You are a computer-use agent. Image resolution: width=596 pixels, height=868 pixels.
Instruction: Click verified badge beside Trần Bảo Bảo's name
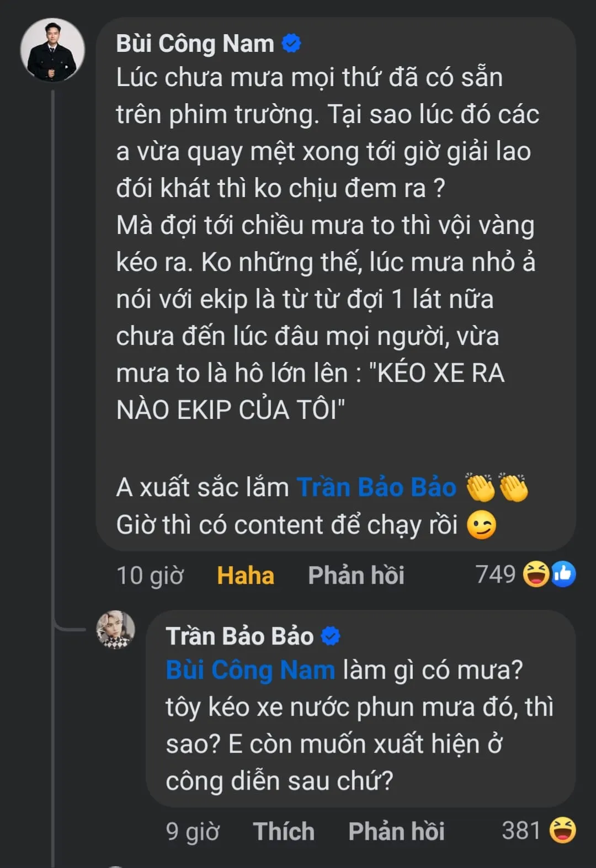pos(331,636)
